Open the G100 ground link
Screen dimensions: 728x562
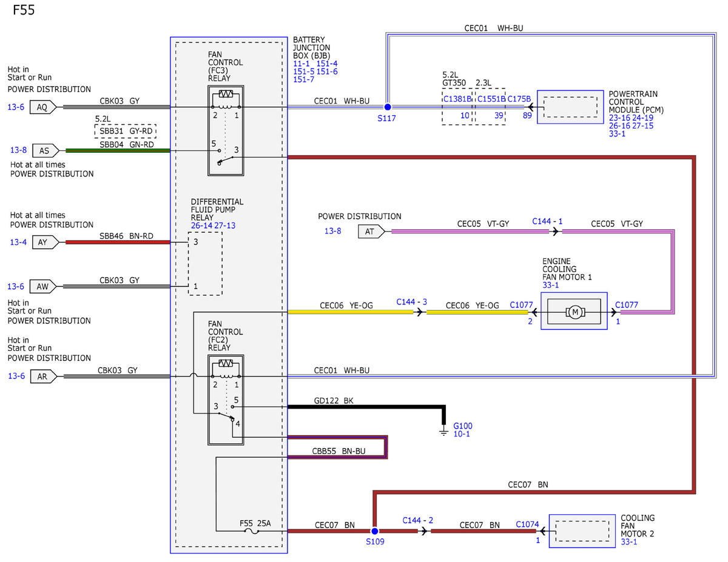463,426
